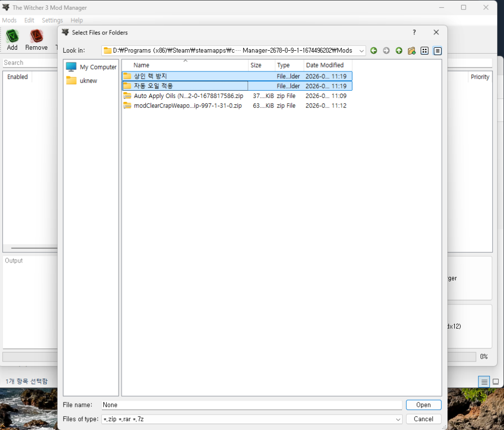Click folder icon of 자동 오일 적용

127,86
